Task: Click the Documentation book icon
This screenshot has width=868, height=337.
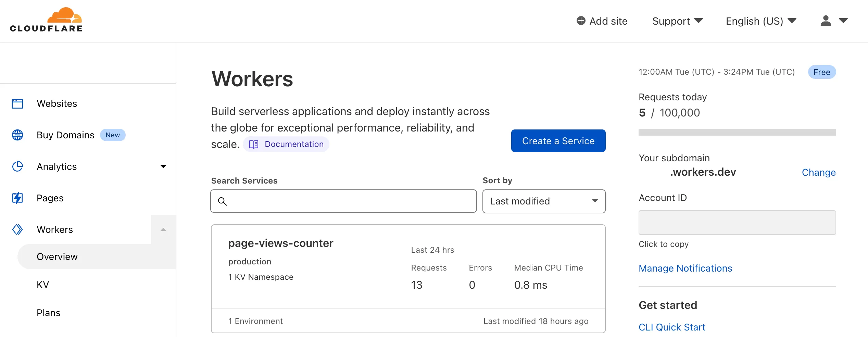Action: [254, 144]
